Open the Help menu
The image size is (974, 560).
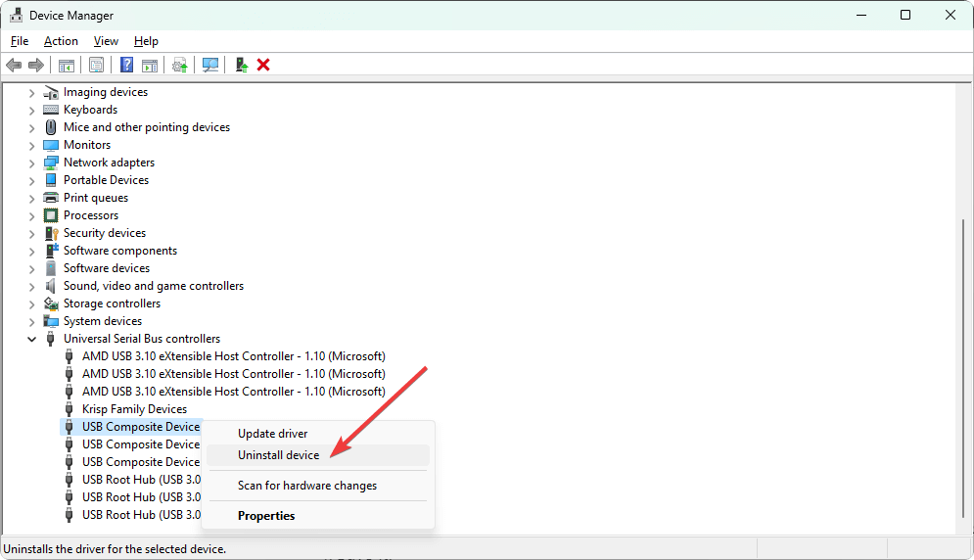146,41
